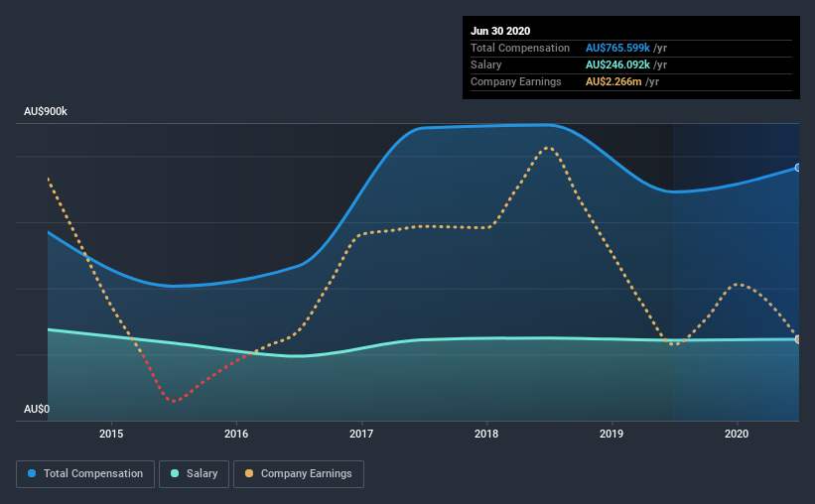Click the 2020 x-axis label
The width and height of the screenshot is (815, 504).
click(737, 434)
